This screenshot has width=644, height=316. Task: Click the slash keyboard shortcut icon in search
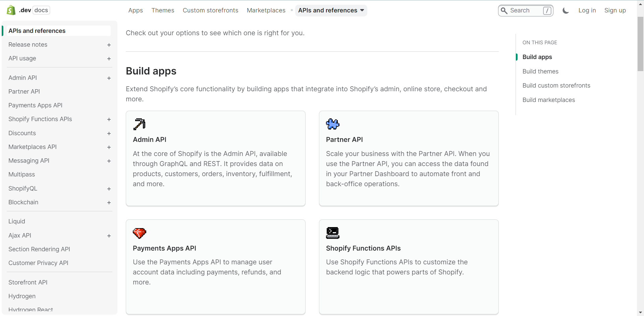(547, 11)
